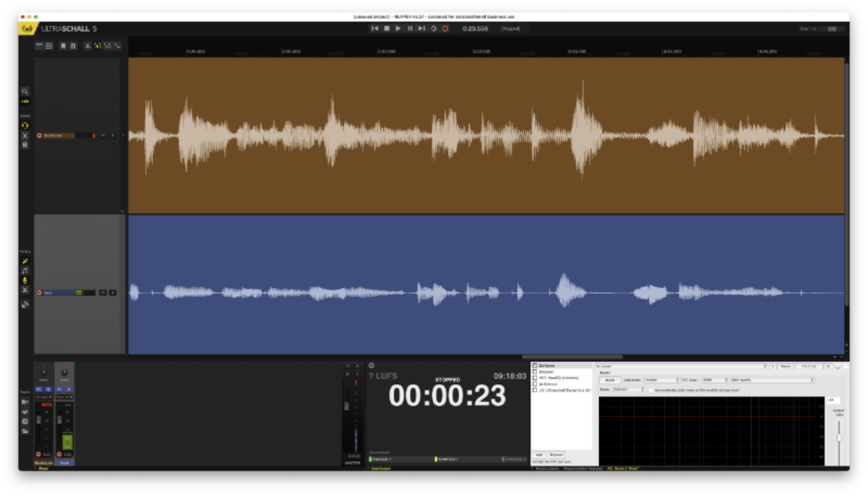This screenshot has width=868, height=495.
Task: Click the 2 in 2 out button
Action: coord(808,366)
